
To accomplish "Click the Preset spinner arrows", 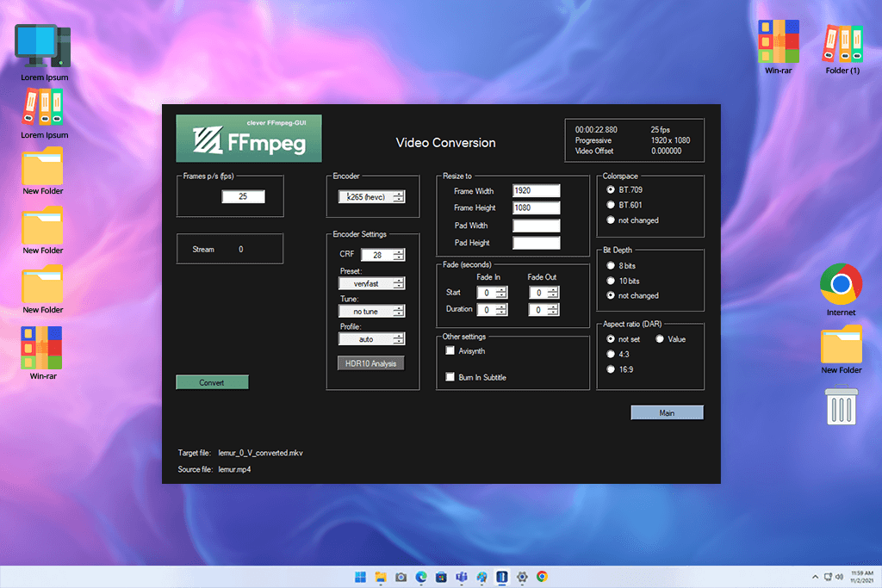I will pyautogui.click(x=399, y=283).
